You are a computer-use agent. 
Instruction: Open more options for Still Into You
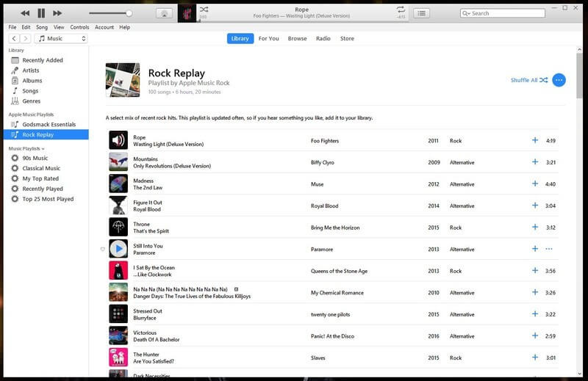548,249
